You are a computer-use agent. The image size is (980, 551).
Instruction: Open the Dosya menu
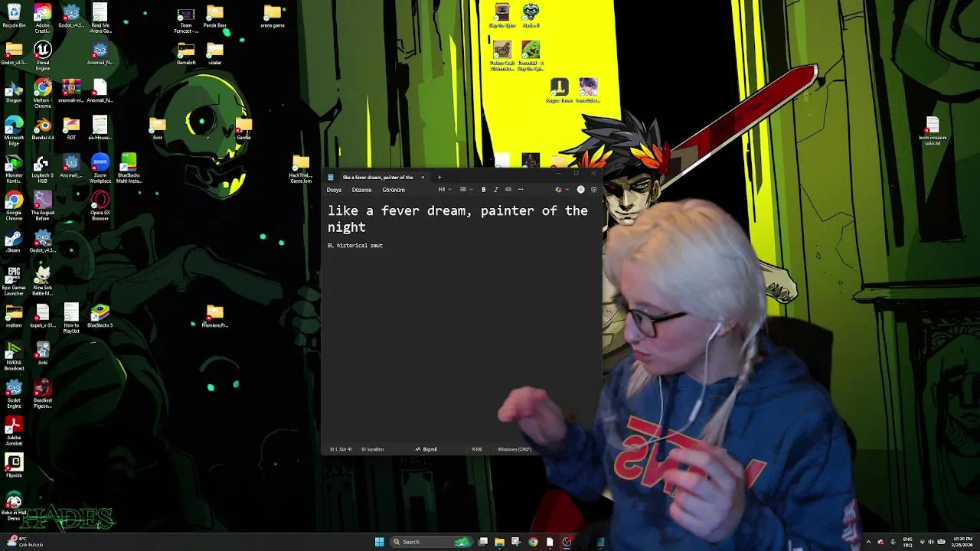[x=334, y=190]
